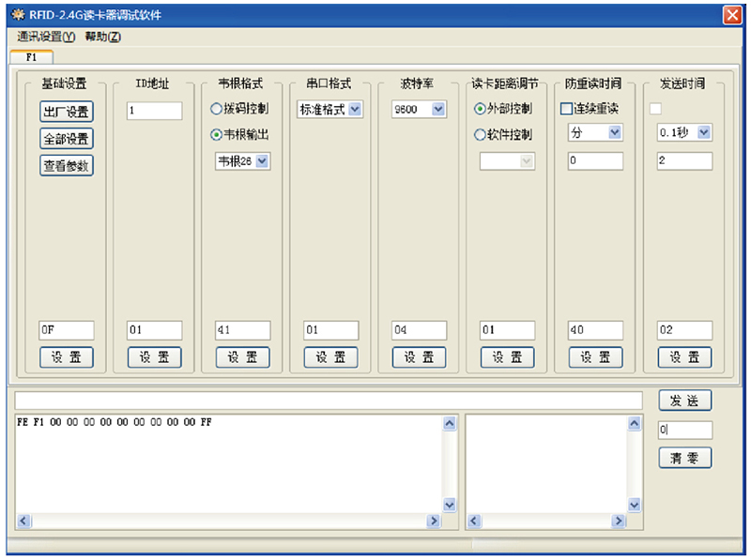The image size is (751, 560).
Task: Click 设置 under the ID地址 panel
Action: (153, 357)
